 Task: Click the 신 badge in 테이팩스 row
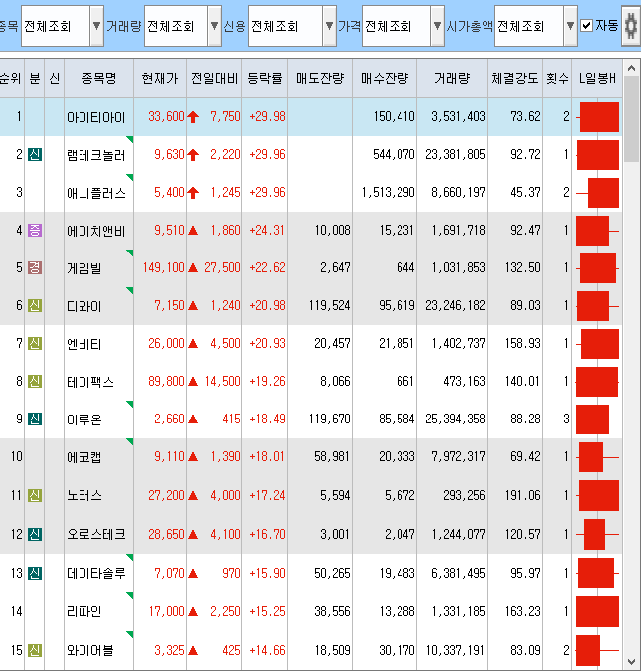click(x=35, y=381)
